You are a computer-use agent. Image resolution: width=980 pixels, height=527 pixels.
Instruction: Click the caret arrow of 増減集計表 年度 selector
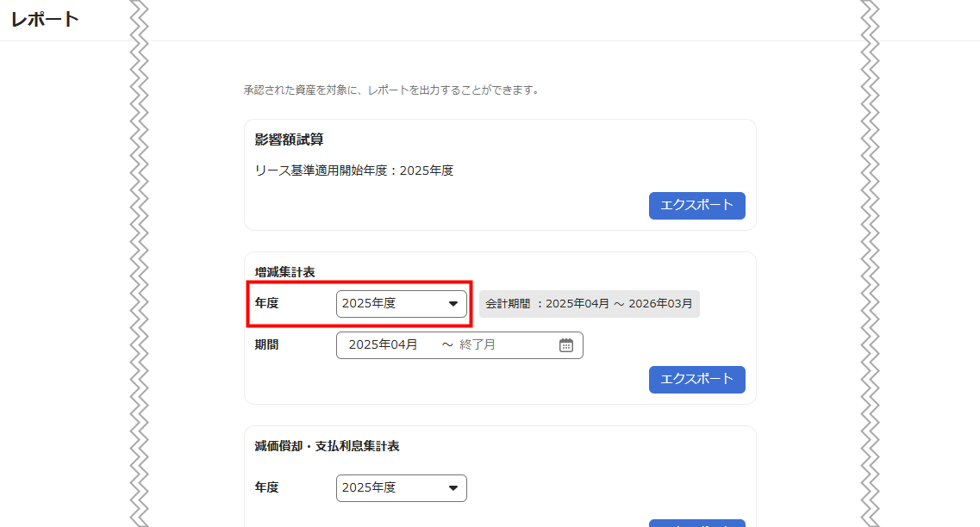pyautogui.click(x=453, y=304)
